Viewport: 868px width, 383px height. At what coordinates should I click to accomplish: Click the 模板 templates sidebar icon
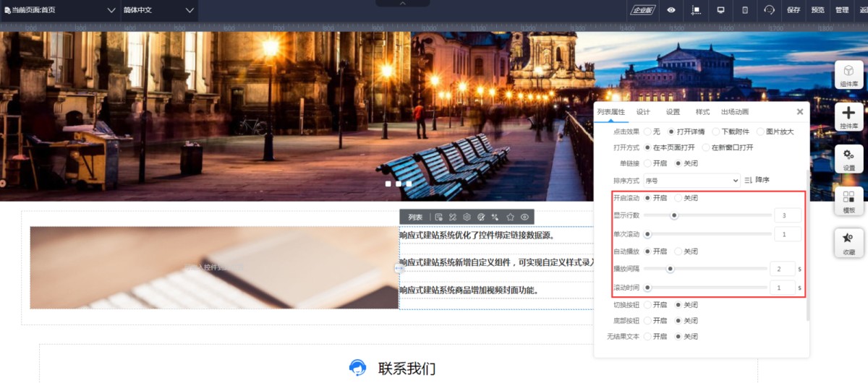coord(848,201)
